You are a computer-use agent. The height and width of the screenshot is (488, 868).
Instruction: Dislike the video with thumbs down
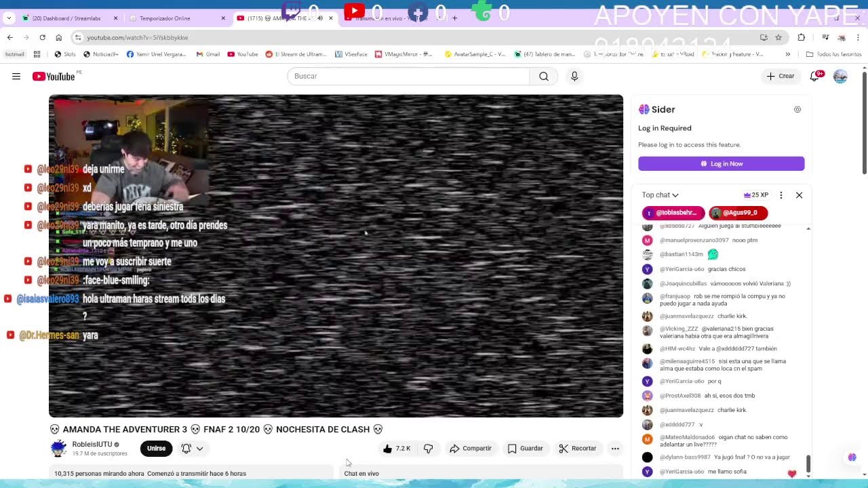pyautogui.click(x=429, y=449)
